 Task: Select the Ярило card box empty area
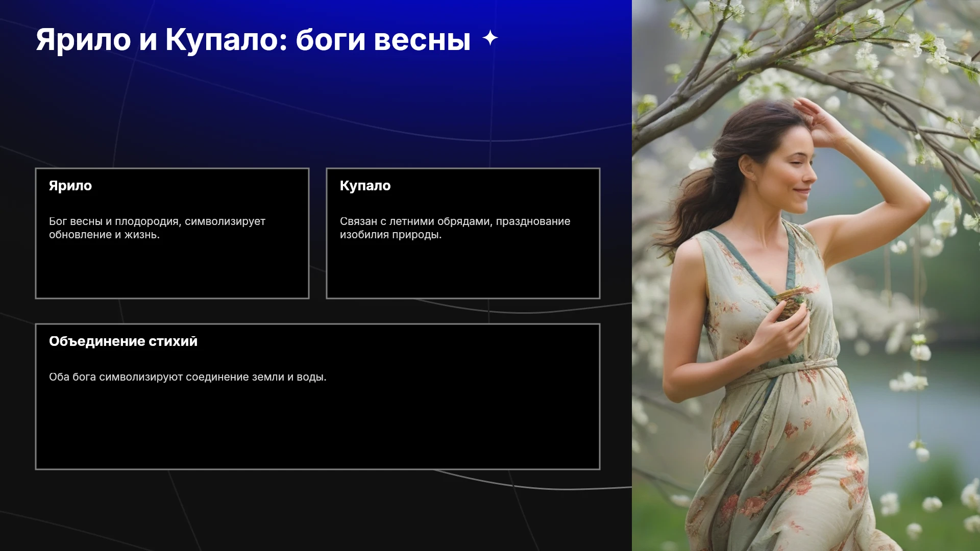172,269
